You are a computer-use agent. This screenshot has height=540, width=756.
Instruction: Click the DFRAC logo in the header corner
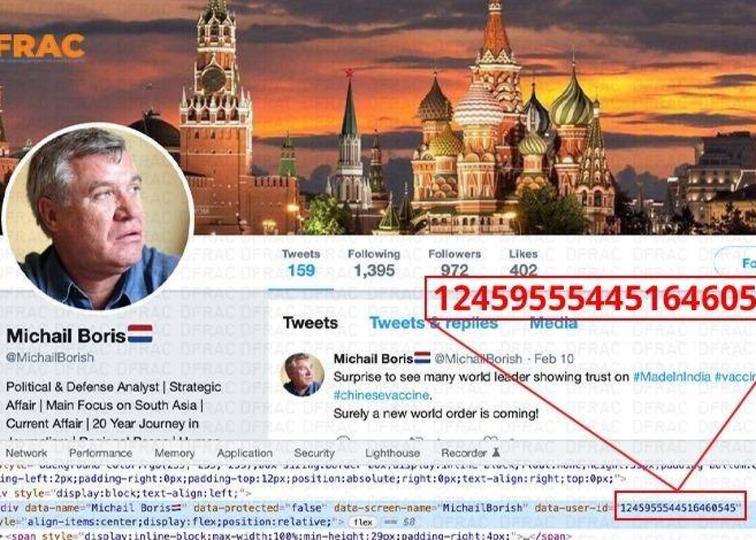click(x=42, y=47)
